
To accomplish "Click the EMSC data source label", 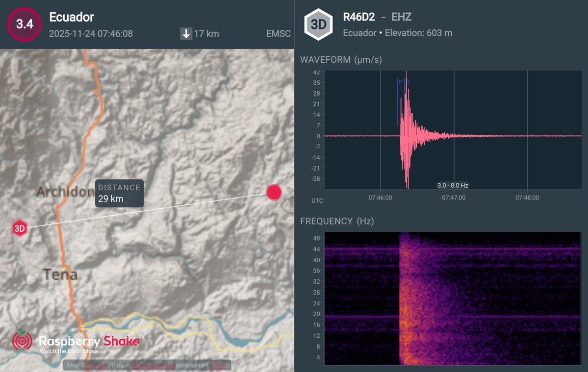I will 278,34.
